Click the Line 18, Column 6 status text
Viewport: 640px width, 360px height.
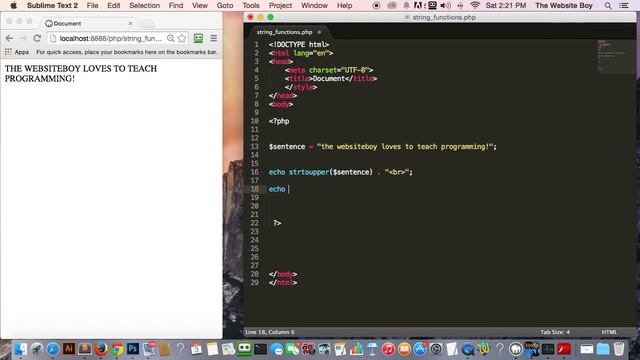click(x=270, y=332)
